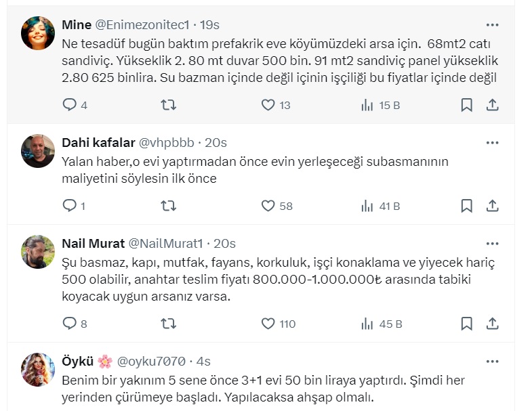View analytics on Nail Murat's tweet
Screen dimensions: 532x411
click(x=368, y=324)
